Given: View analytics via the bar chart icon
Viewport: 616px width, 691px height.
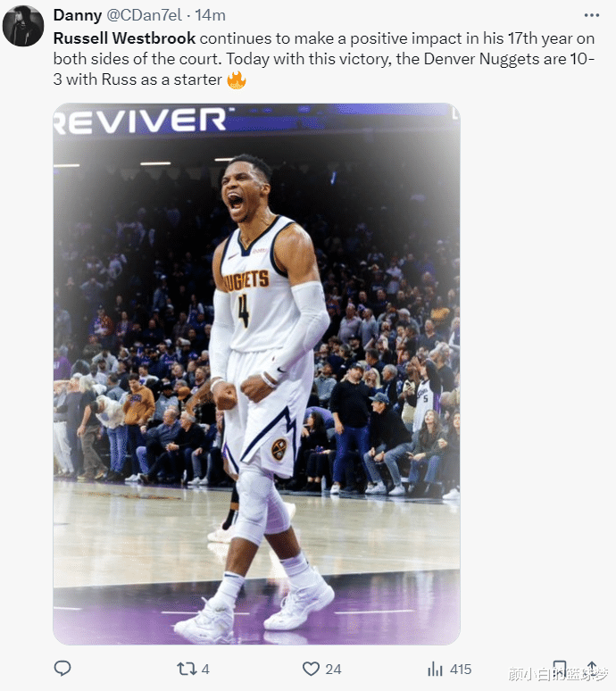Looking at the screenshot, I should point(435,669).
